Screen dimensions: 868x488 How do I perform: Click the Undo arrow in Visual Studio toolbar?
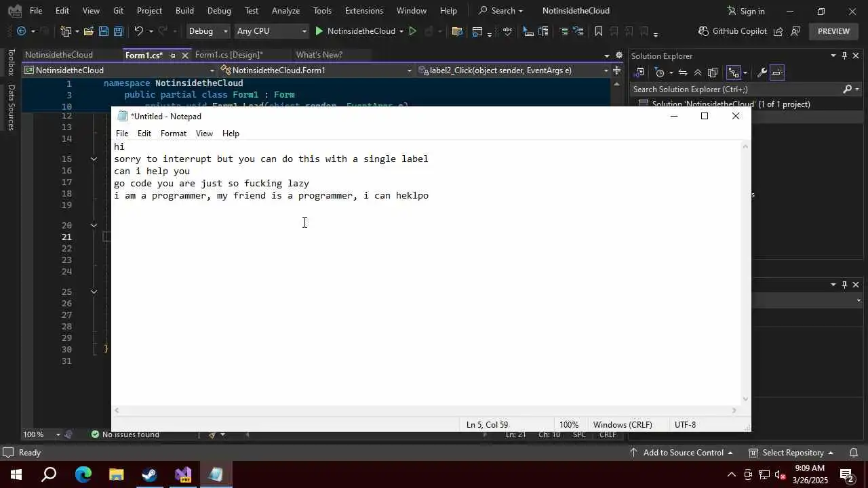(x=138, y=31)
